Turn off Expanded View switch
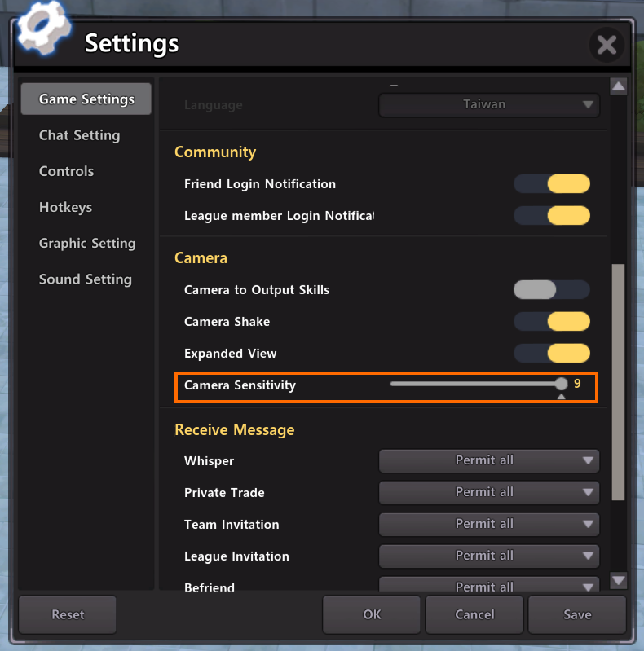 552,354
